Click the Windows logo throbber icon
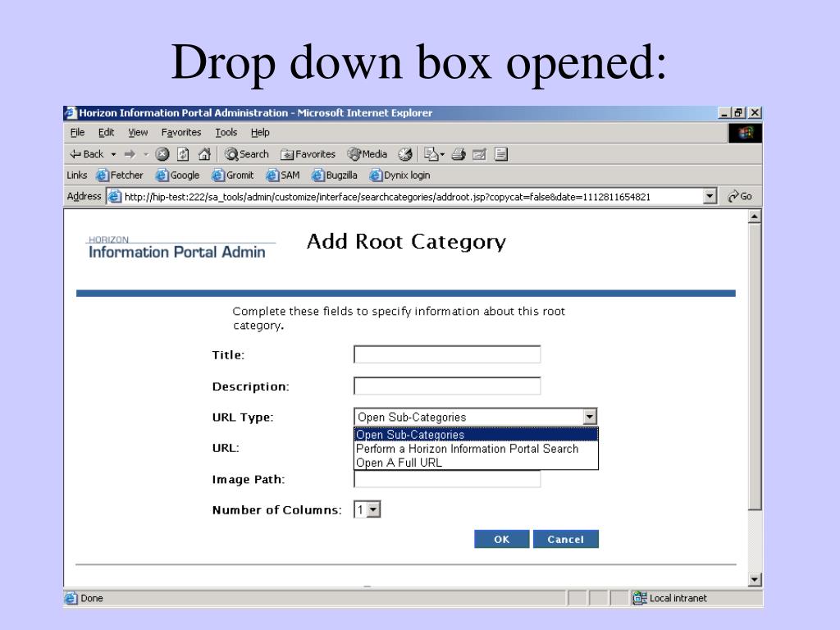 (x=745, y=133)
